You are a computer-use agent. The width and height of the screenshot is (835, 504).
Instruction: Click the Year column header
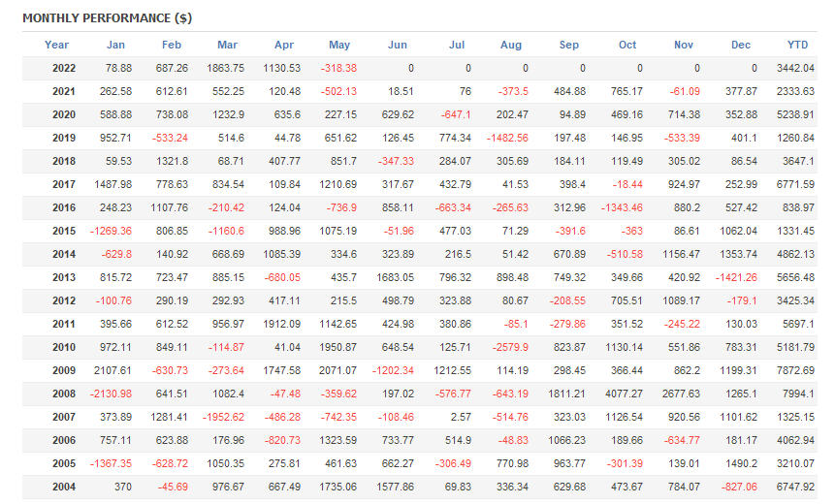[56, 45]
